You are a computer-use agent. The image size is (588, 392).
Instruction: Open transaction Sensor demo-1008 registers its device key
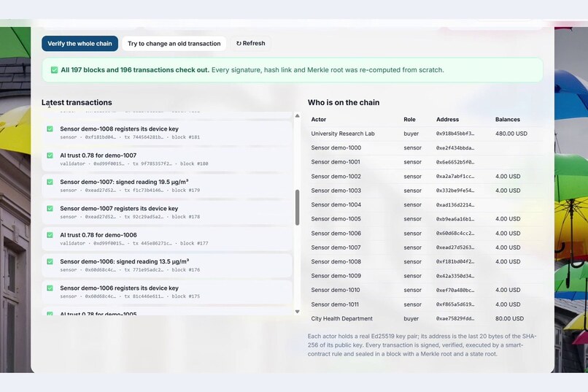tap(167, 132)
